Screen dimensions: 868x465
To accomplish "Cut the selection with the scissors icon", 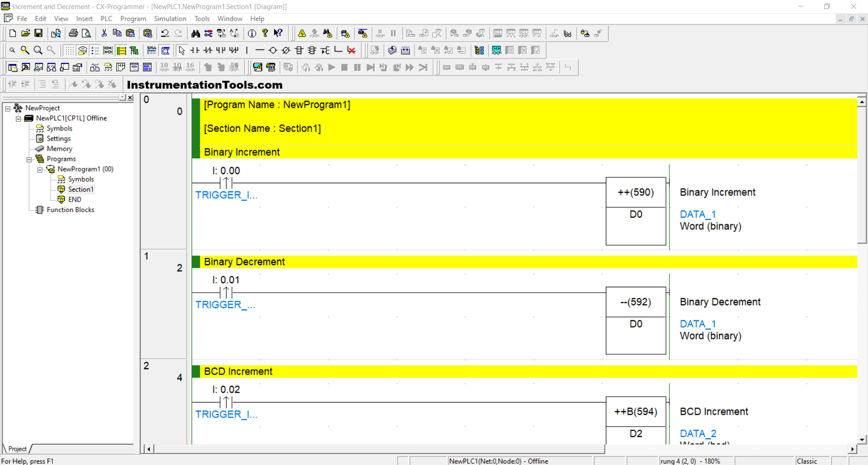I will coord(104,33).
